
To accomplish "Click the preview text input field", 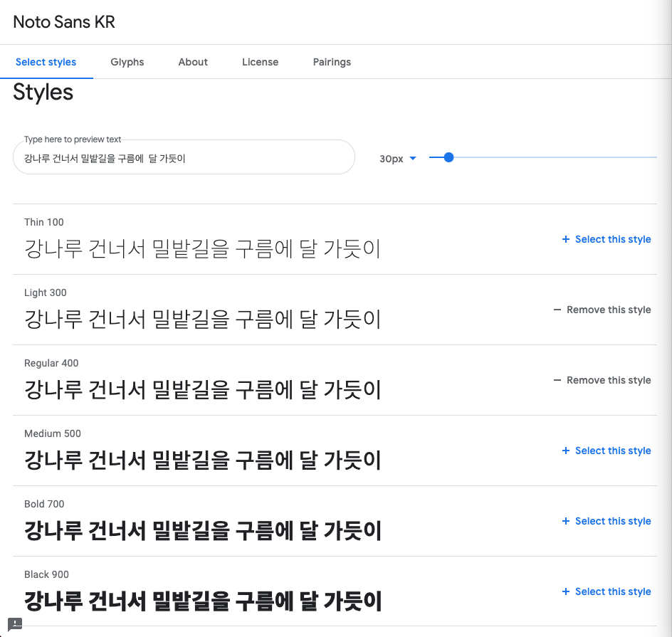I will pos(184,157).
